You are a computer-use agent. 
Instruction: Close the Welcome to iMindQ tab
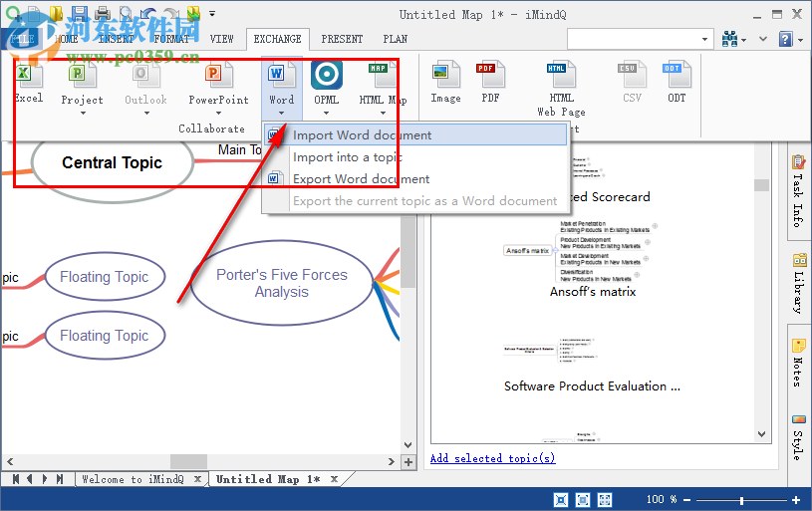(x=197, y=479)
